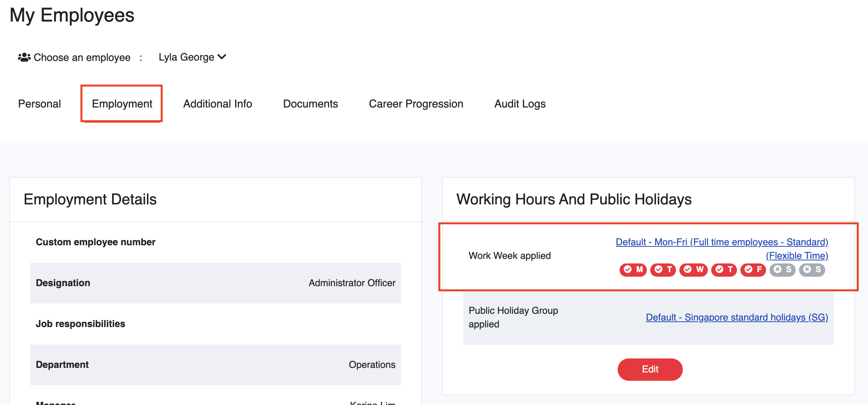
Task: Open the Audit Logs tab
Action: [x=520, y=104]
